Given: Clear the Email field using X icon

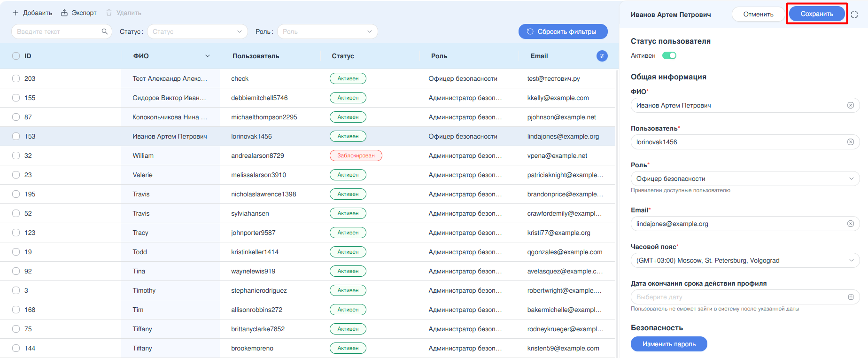Looking at the screenshot, I should pyautogui.click(x=850, y=224).
